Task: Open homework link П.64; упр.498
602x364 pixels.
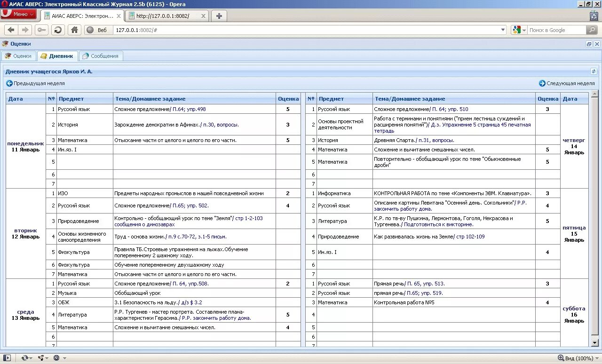Action: 189,109
